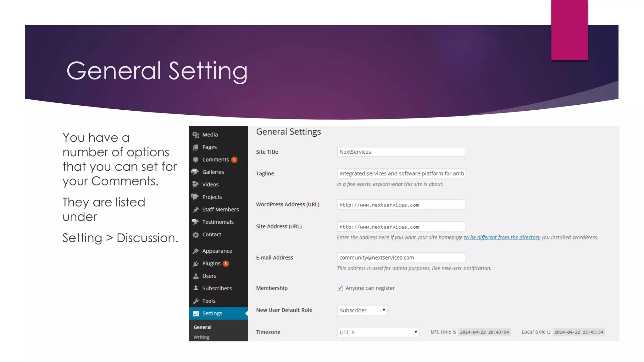Open the Contact menu
644x362 pixels.
coord(219,234)
